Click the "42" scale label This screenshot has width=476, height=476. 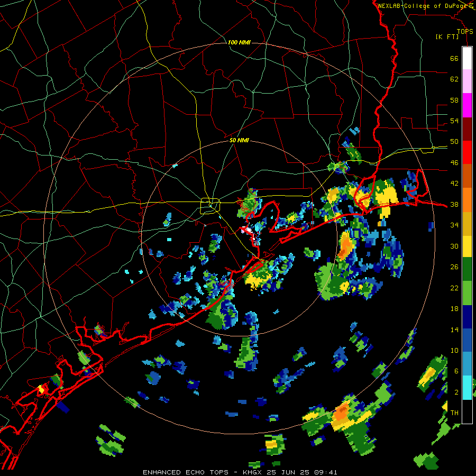pyautogui.click(x=454, y=184)
